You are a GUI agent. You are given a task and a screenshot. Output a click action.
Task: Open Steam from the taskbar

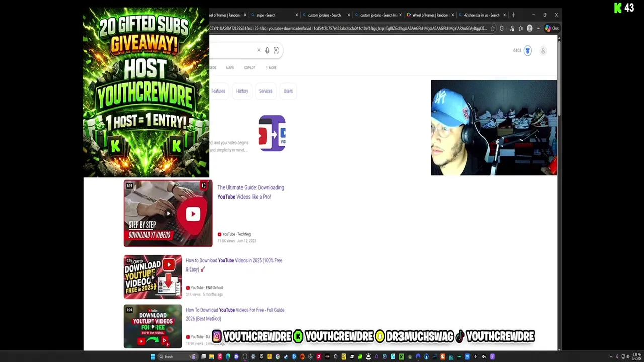pyautogui.click(x=285, y=357)
